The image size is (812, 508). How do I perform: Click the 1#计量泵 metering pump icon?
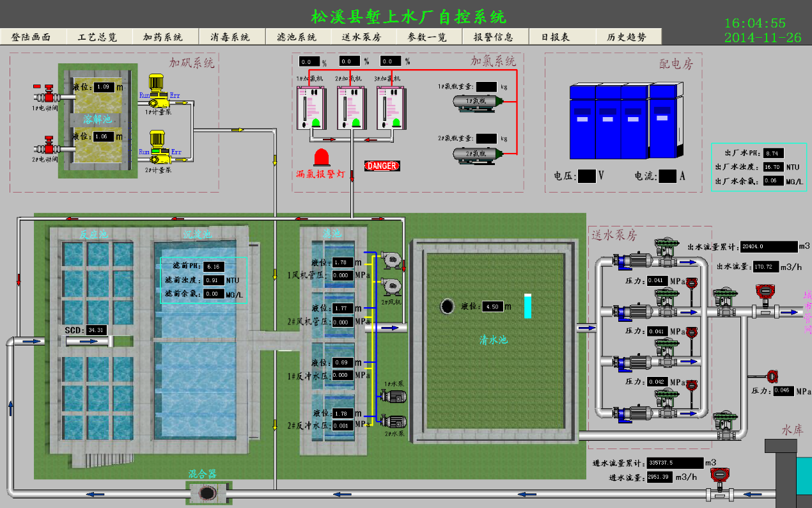tap(157, 91)
